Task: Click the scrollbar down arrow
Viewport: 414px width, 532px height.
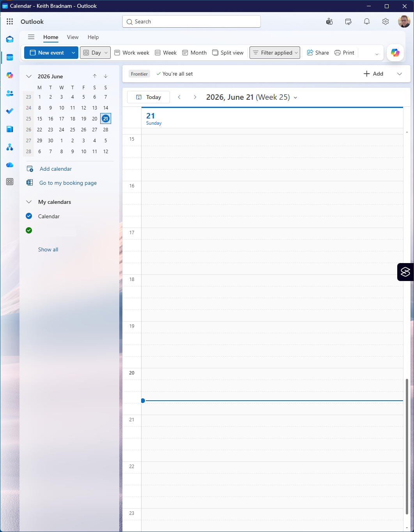Action: tap(407, 528)
